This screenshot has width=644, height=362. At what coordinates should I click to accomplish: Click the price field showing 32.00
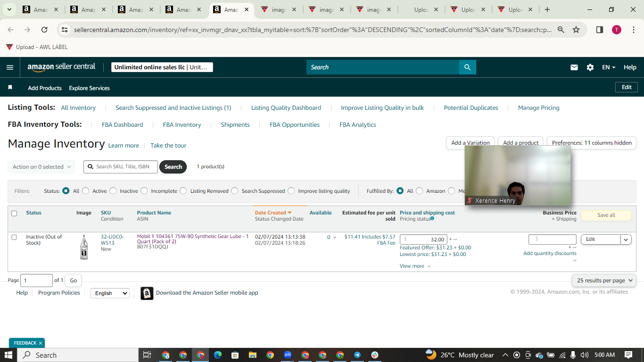pos(423,239)
